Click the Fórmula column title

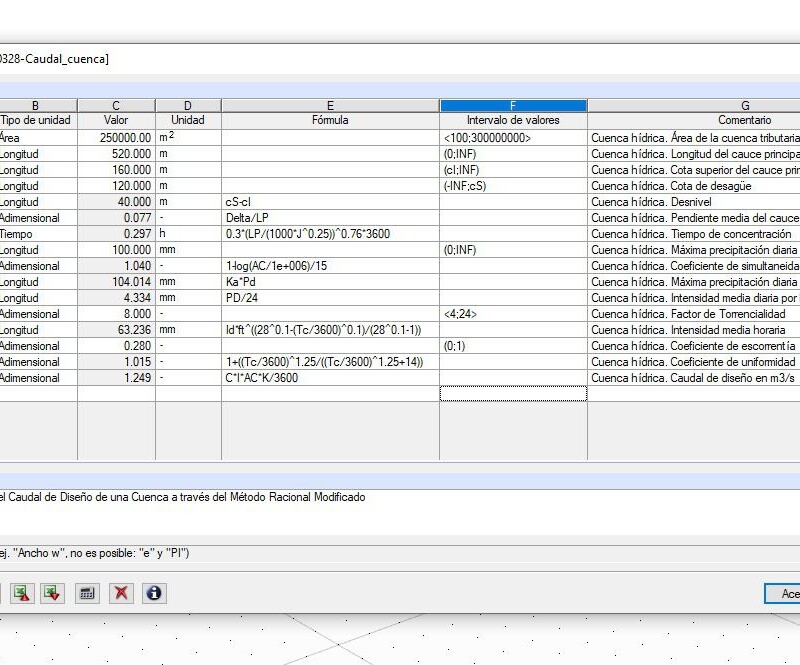click(x=330, y=120)
